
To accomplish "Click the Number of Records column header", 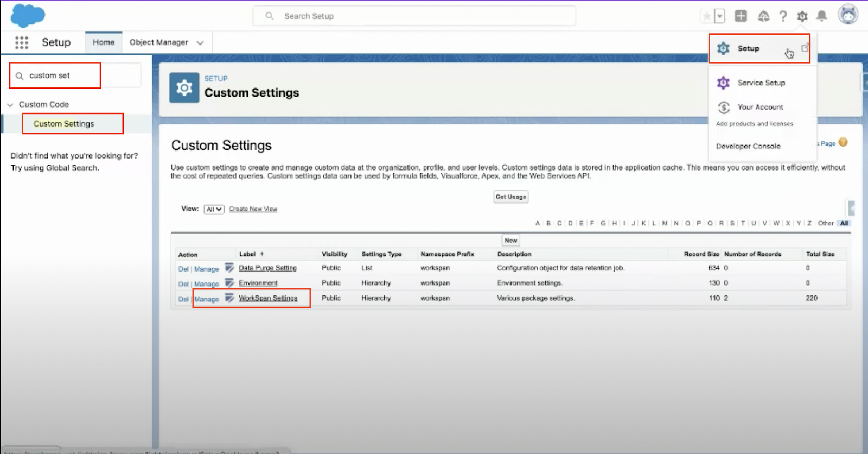I will tap(753, 254).
